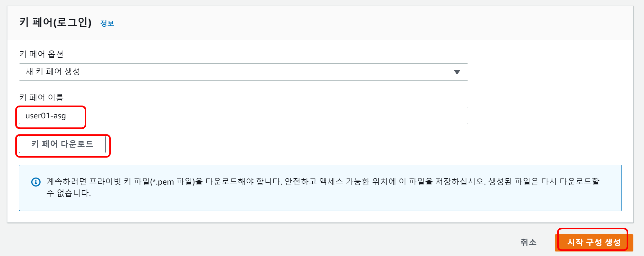Click the orange 시작 구성 생성 button
This screenshot has height=256, width=644.
coord(594,242)
